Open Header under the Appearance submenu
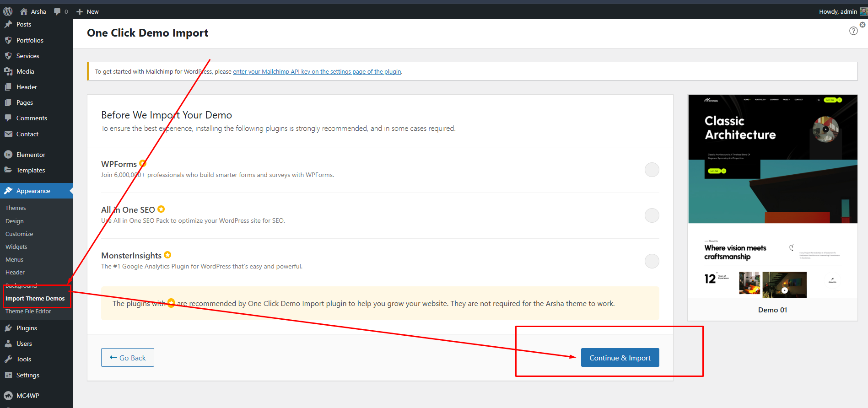 pyautogui.click(x=15, y=272)
